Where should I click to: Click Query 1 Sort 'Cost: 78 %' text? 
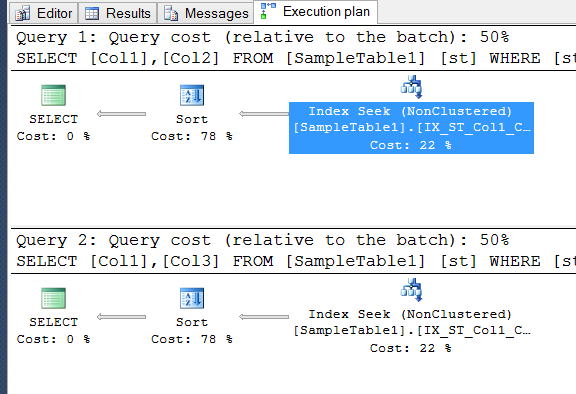tap(192, 136)
